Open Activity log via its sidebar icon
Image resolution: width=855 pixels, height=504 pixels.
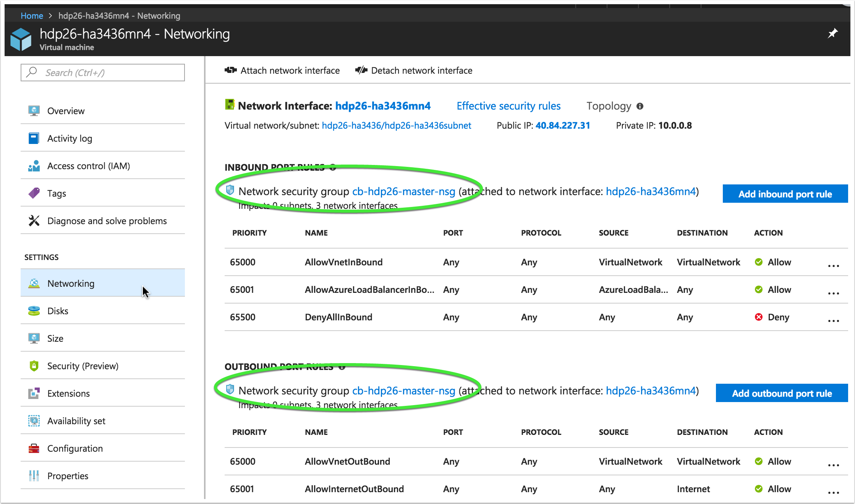tap(34, 138)
